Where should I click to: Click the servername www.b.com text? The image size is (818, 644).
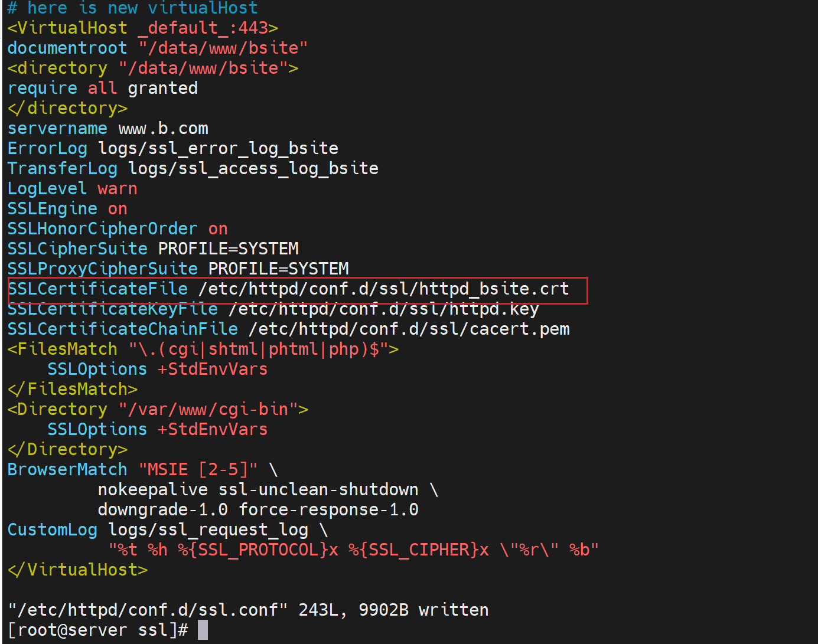pos(107,129)
